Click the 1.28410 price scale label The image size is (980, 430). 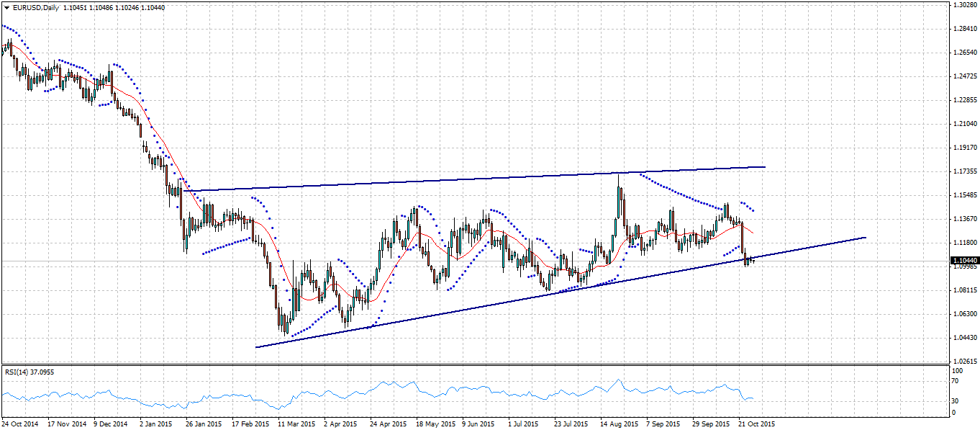[964, 29]
